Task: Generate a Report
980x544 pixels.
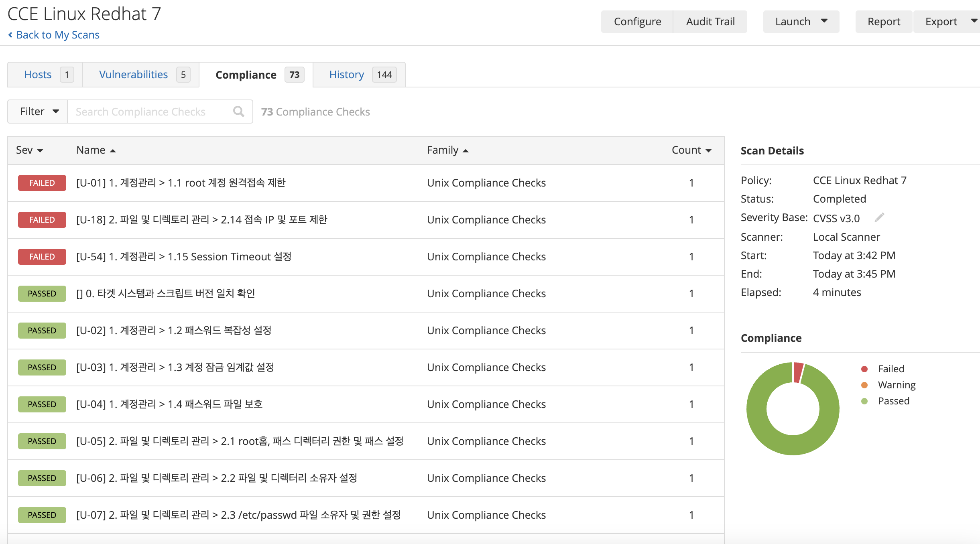Action: (884, 22)
